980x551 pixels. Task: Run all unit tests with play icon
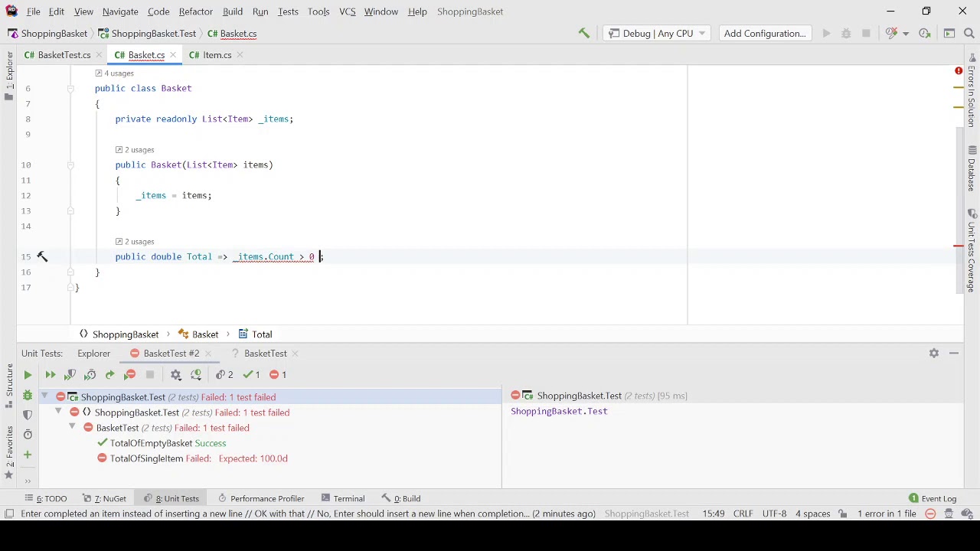coord(28,375)
